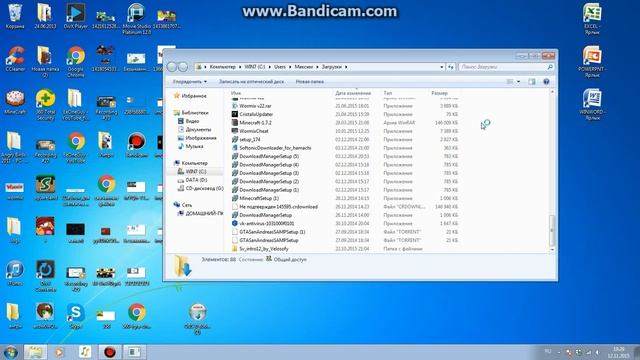Click WIN7 (C:) in the breadcrumb
The height and width of the screenshot is (360, 640).
tap(255, 67)
